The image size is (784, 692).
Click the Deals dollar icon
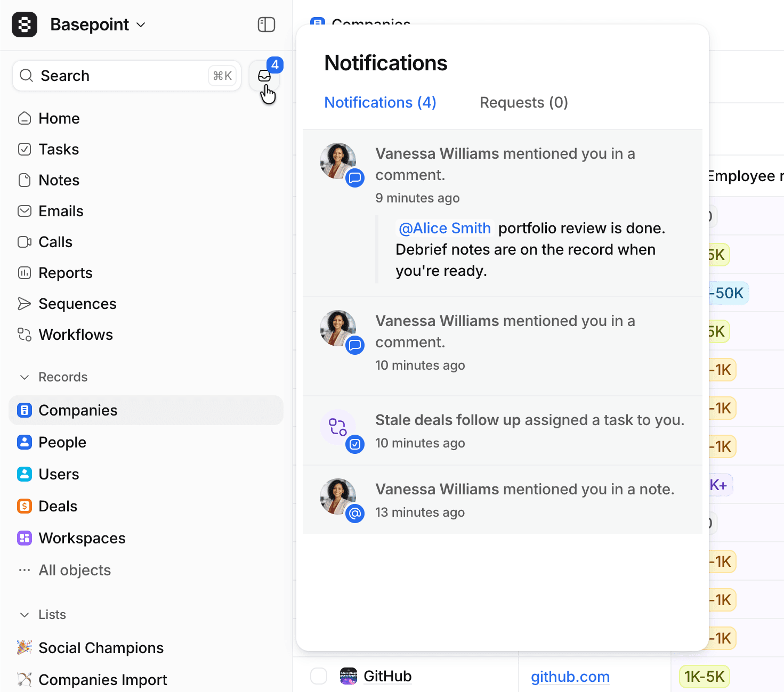[25, 506]
